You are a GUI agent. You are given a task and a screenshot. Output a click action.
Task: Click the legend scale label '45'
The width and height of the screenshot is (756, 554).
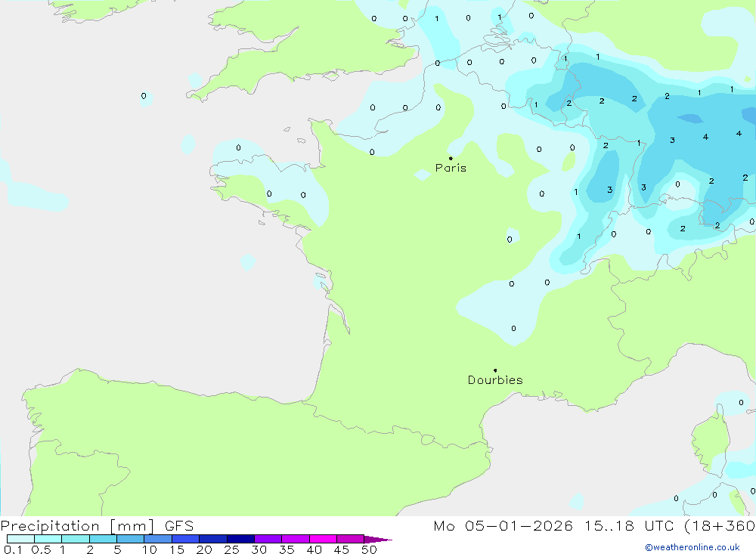coord(342,549)
